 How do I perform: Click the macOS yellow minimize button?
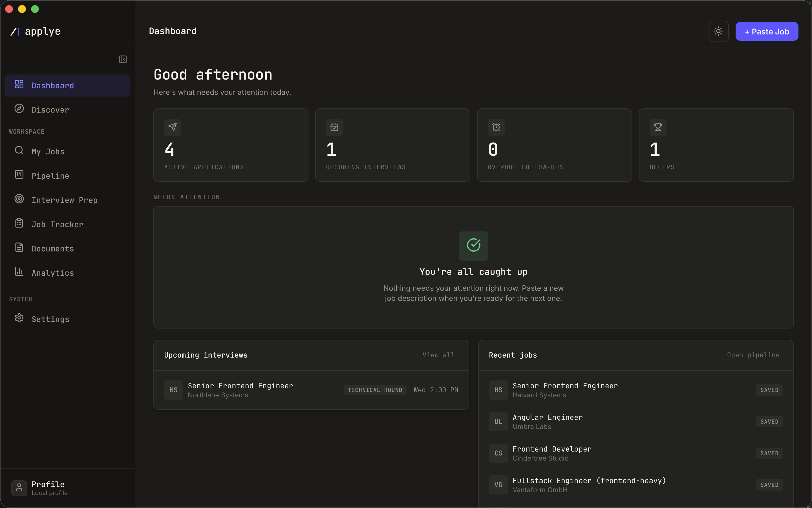point(22,9)
